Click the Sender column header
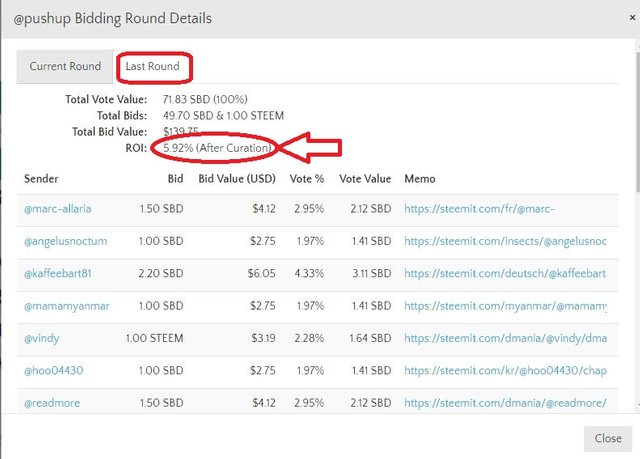The height and width of the screenshot is (459, 640). [x=41, y=178]
